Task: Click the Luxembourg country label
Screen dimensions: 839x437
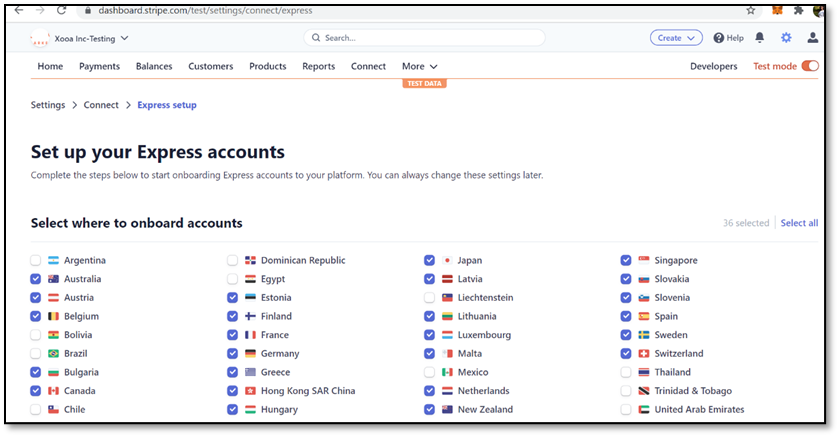Action: (484, 335)
